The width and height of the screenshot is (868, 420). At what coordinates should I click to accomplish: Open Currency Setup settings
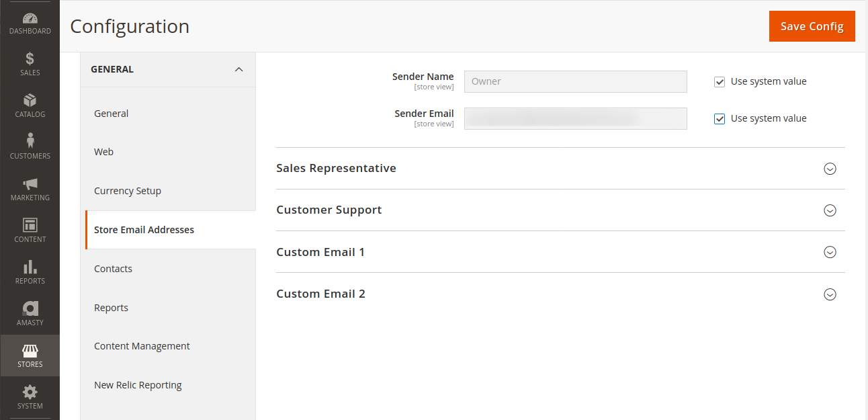click(128, 190)
